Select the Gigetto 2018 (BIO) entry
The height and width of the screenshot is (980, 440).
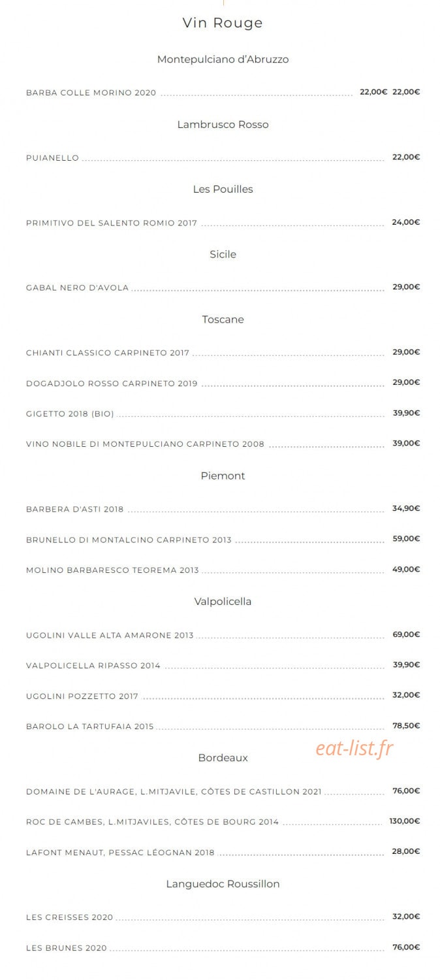70,414
